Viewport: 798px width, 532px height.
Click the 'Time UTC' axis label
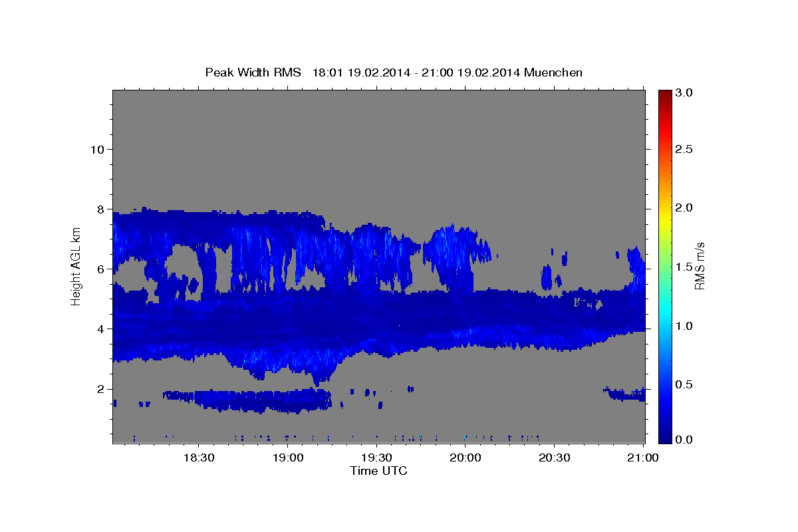click(x=378, y=471)
